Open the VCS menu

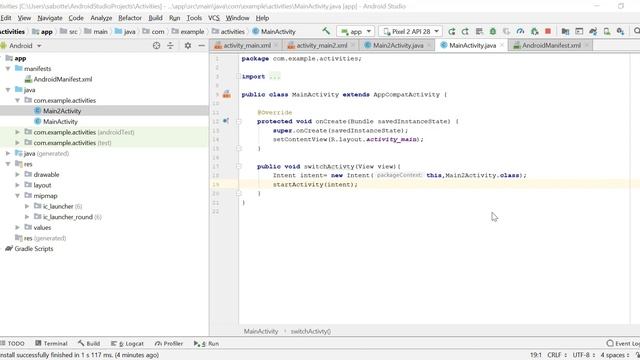[x=213, y=18]
